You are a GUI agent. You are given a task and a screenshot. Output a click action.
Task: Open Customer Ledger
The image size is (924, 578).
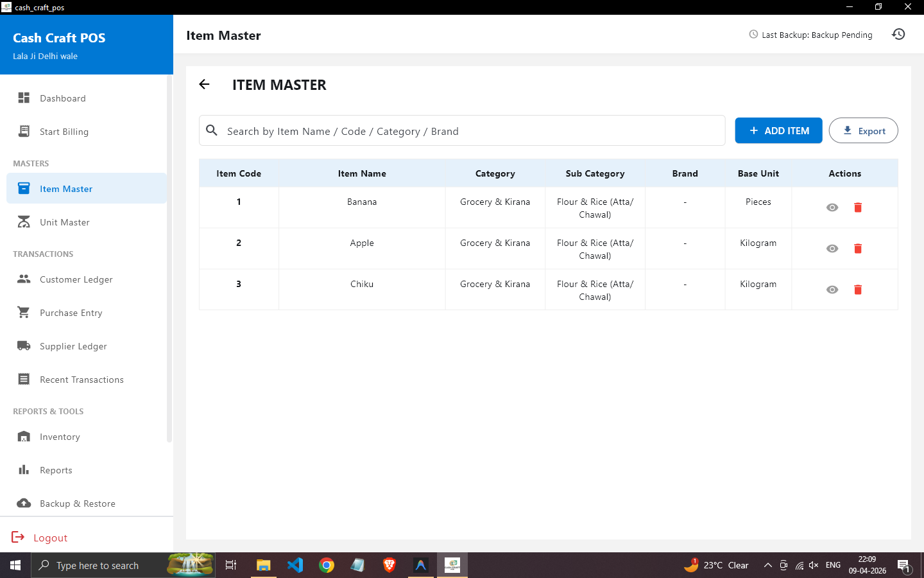86,279
